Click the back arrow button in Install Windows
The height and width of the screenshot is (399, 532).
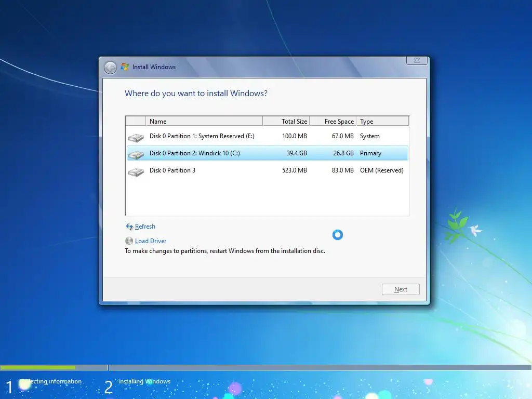tap(110, 68)
